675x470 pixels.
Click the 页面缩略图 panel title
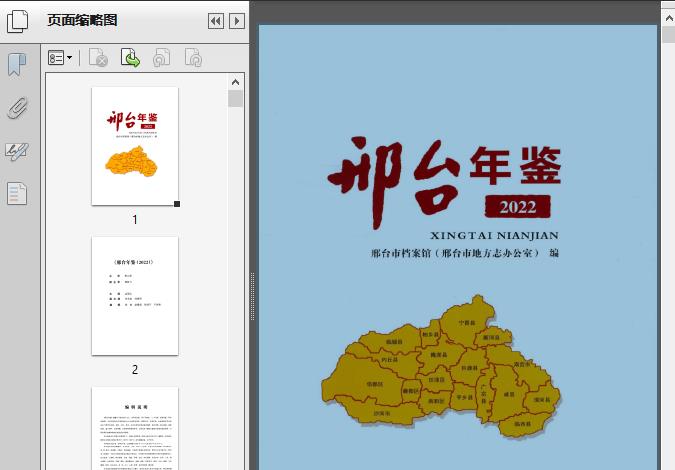tap(82, 20)
